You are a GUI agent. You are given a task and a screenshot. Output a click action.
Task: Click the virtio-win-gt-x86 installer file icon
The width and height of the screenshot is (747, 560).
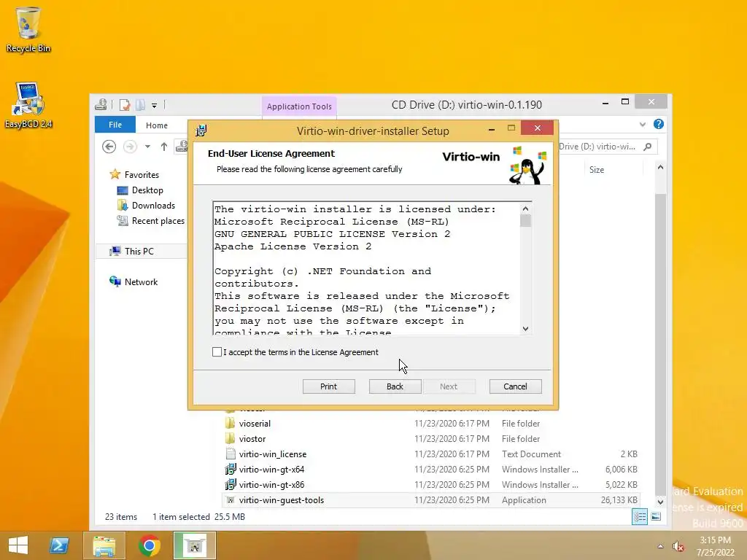pyautogui.click(x=231, y=484)
